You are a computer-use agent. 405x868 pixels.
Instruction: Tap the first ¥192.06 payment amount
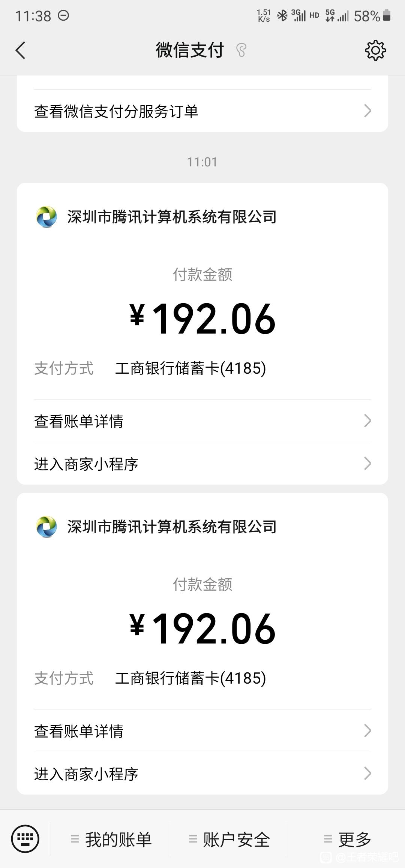click(202, 319)
